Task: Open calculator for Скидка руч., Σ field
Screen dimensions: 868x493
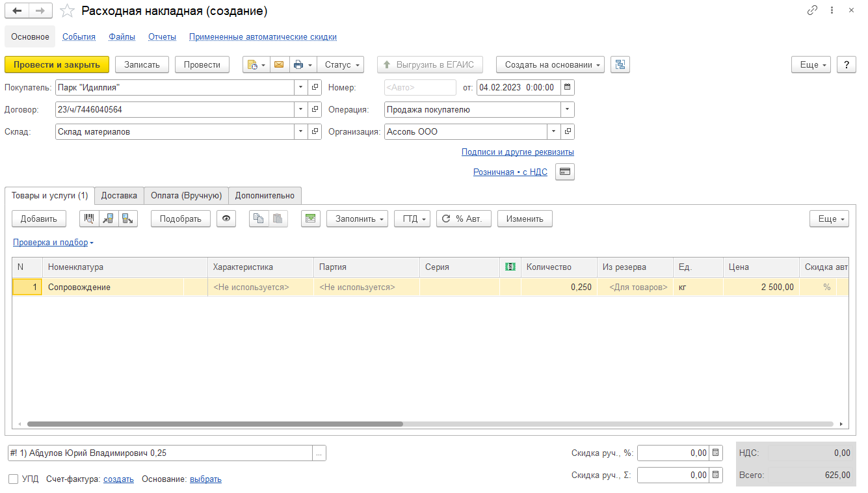Action: coord(715,475)
